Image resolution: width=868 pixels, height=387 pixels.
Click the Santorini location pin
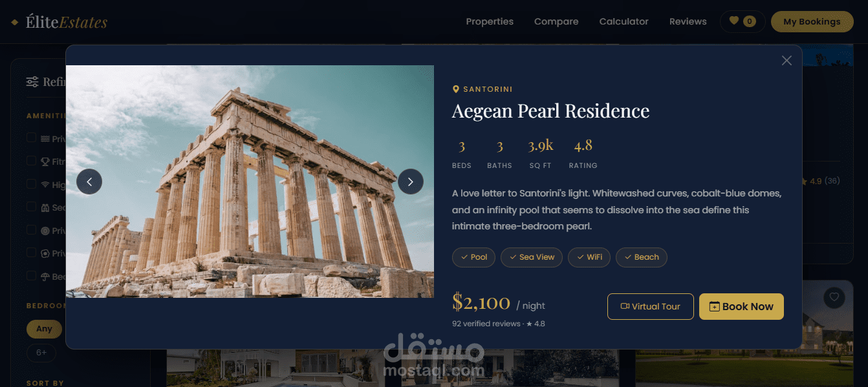click(x=456, y=89)
